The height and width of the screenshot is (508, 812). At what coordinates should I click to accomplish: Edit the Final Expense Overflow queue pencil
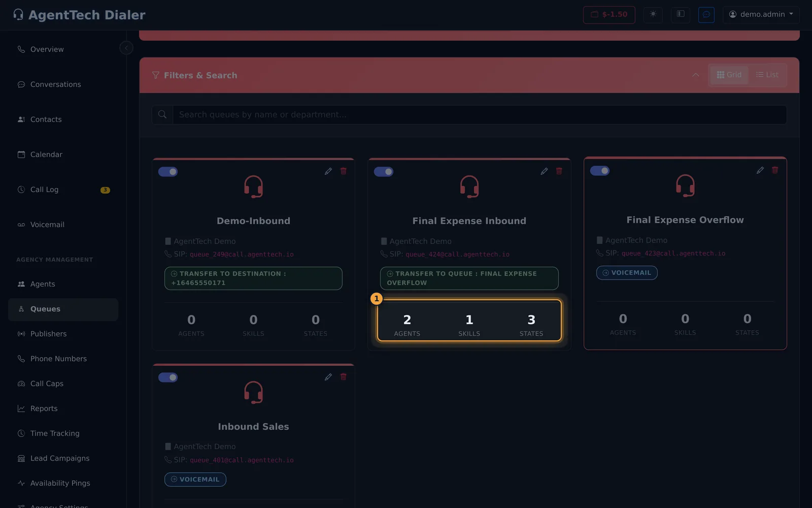click(760, 170)
